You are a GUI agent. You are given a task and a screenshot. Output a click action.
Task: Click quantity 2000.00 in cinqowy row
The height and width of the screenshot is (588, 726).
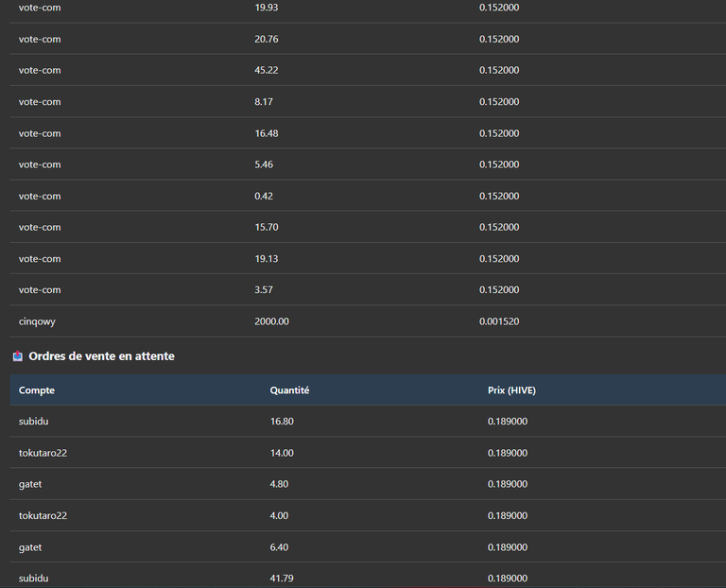click(271, 321)
